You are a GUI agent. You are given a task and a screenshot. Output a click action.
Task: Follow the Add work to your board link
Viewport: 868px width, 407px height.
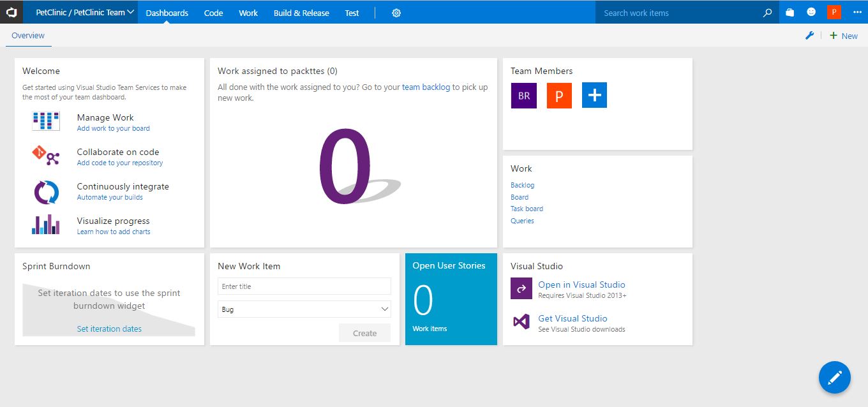tap(114, 128)
